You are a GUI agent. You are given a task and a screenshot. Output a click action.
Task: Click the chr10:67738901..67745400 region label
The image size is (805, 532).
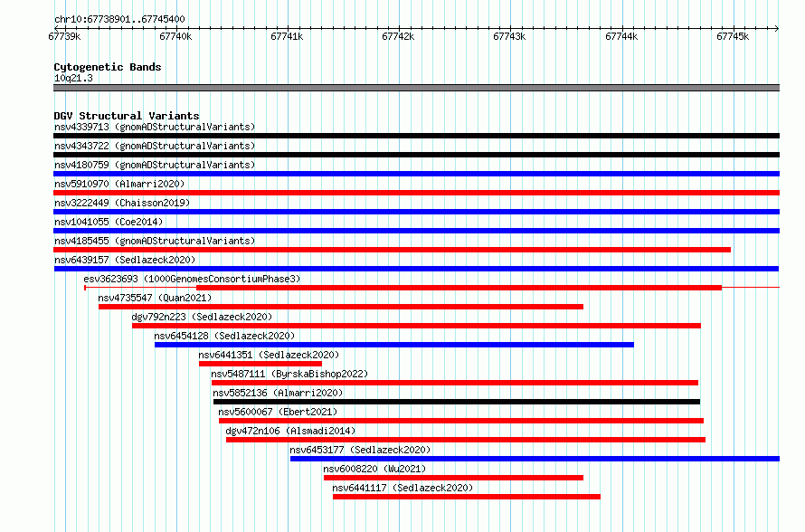tap(119, 20)
